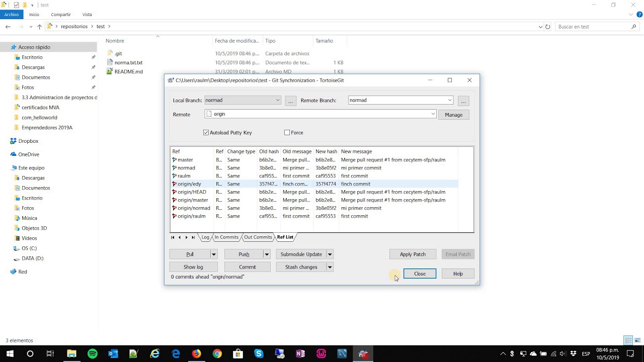This screenshot has height=362, width=644.
Task: Switch to the In Commits tab
Action: (x=226, y=237)
